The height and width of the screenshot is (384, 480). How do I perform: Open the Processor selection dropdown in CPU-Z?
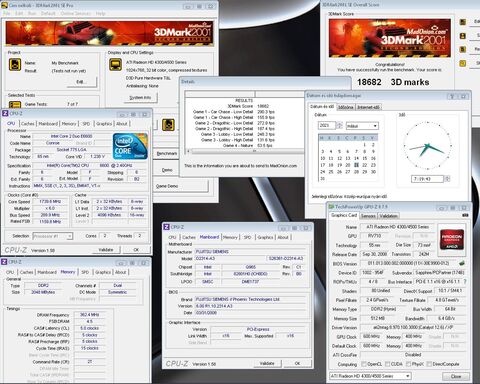(x=69, y=236)
